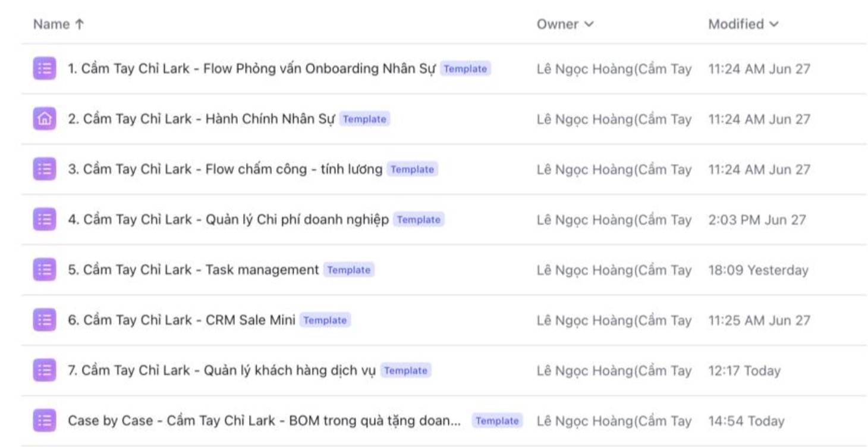Click modified time '14:54 Today'
This screenshot has width=868, height=447.
(x=746, y=421)
